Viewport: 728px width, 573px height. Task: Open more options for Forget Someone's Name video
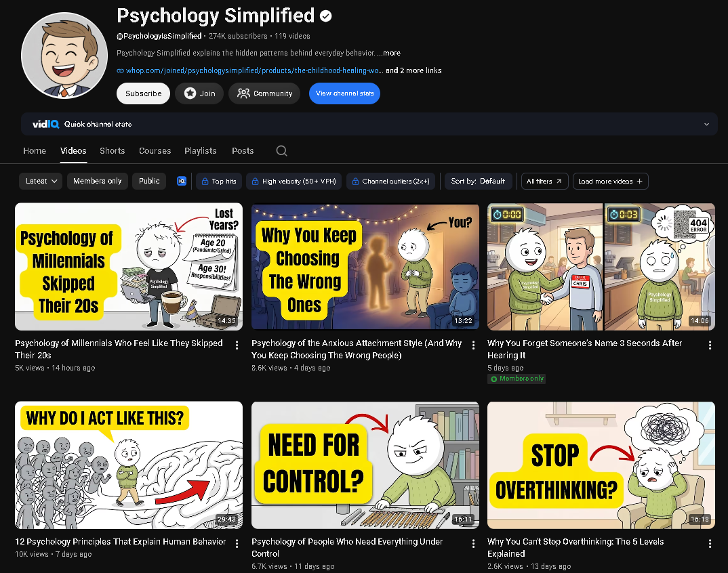coord(710,345)
